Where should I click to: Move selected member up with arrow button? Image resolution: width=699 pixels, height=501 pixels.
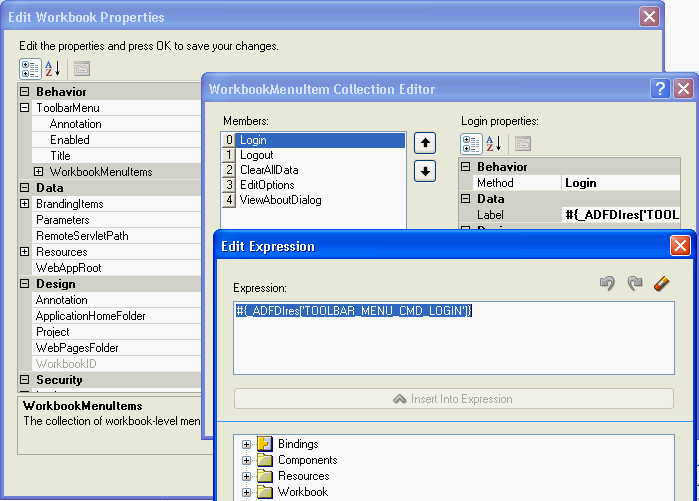[x=425, y=143]
